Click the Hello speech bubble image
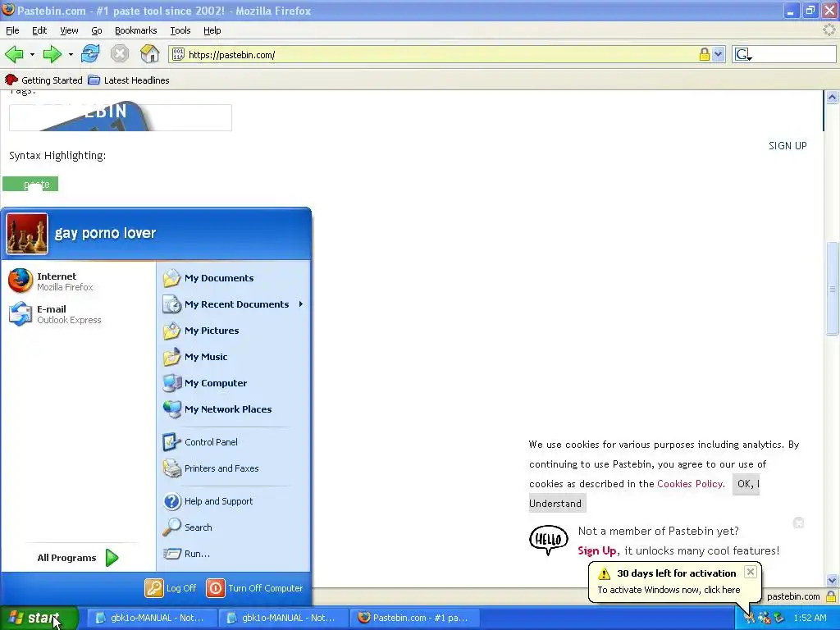Screen dimensions: 840x630 click(549, 540)
